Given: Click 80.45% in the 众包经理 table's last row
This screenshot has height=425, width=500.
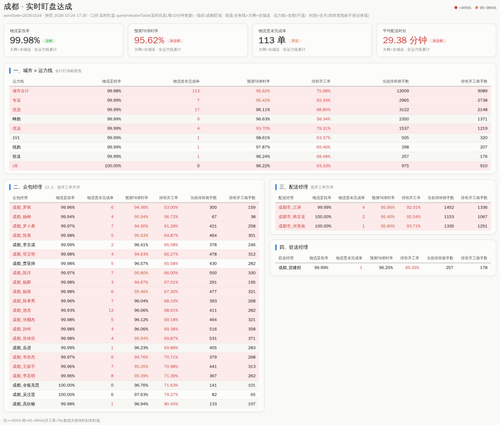Looking at the screenshot, I should (171, 404).
